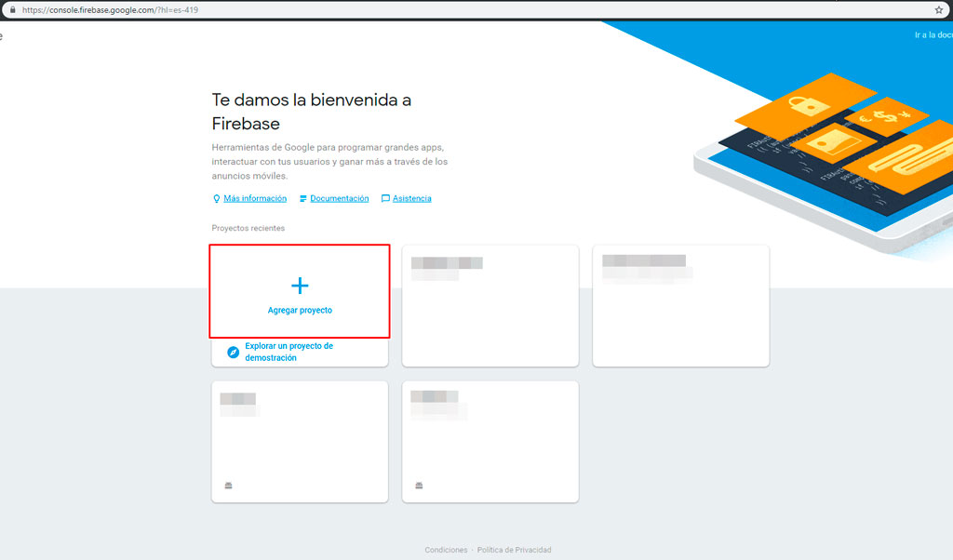Image resolution: width=953 pixels, height=560 pixels.
Task: Select the "Te damos la bienvenida a Firebase" heading
Action: [x=311, y=112]
